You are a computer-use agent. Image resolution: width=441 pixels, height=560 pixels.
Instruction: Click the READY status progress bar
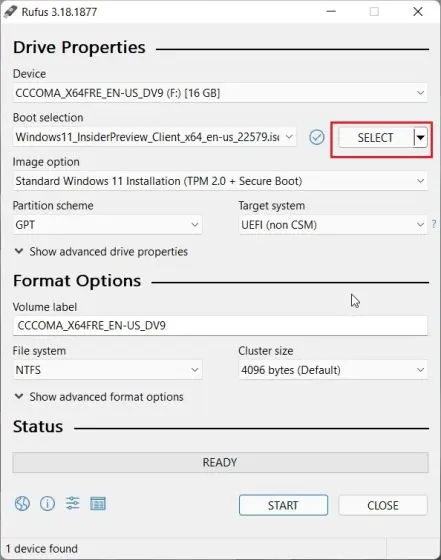coord(220,462)
